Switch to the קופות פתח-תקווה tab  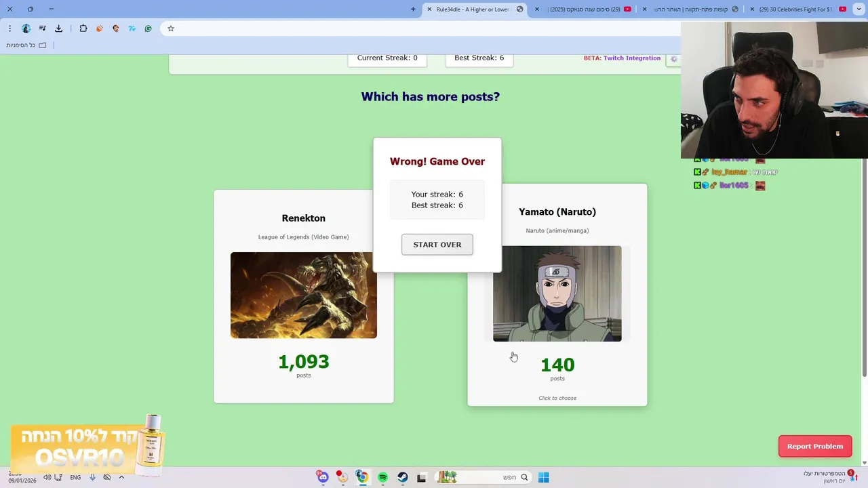point(692,9)
